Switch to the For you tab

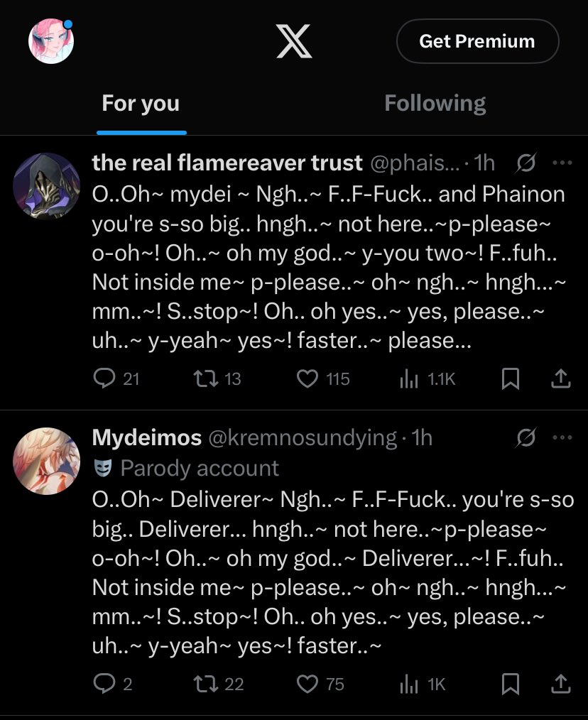tap(141, 104)
